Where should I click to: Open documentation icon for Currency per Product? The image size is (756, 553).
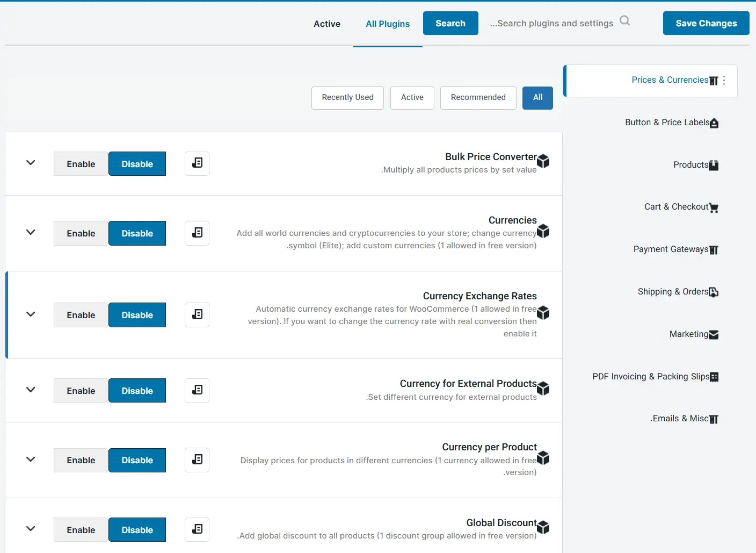197,459
